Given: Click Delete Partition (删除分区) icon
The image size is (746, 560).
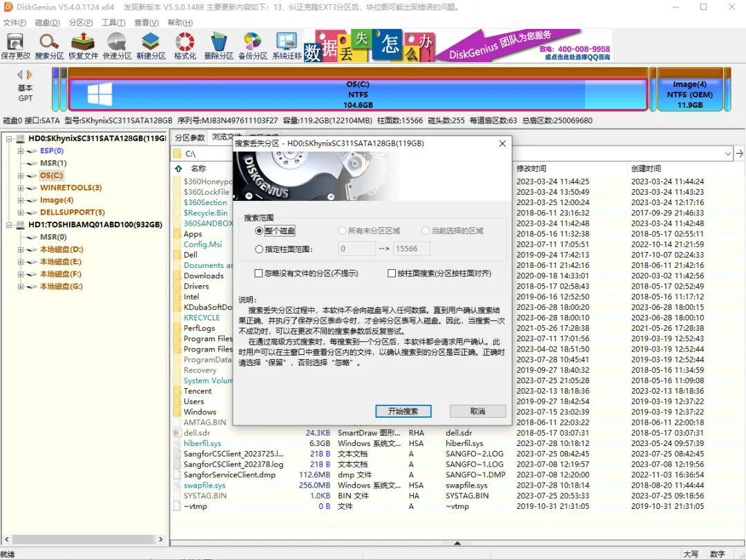Looking at the screenshot, I should (219, 46).
